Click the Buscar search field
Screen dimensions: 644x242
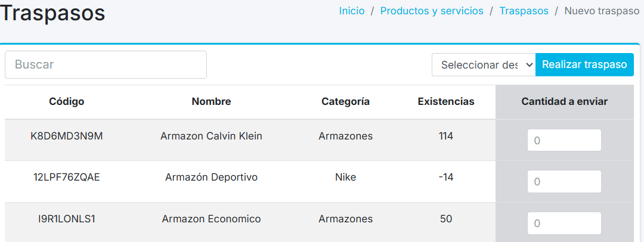tap(106, 64)
